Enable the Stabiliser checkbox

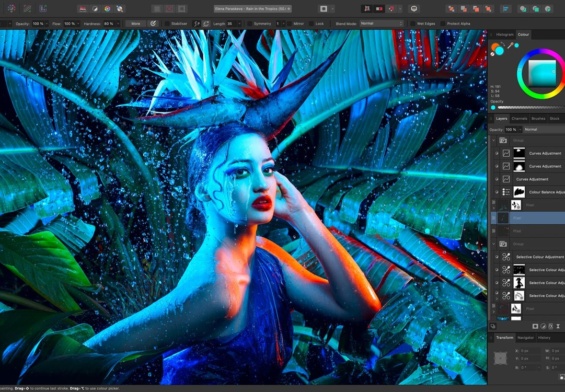[167, 24]
